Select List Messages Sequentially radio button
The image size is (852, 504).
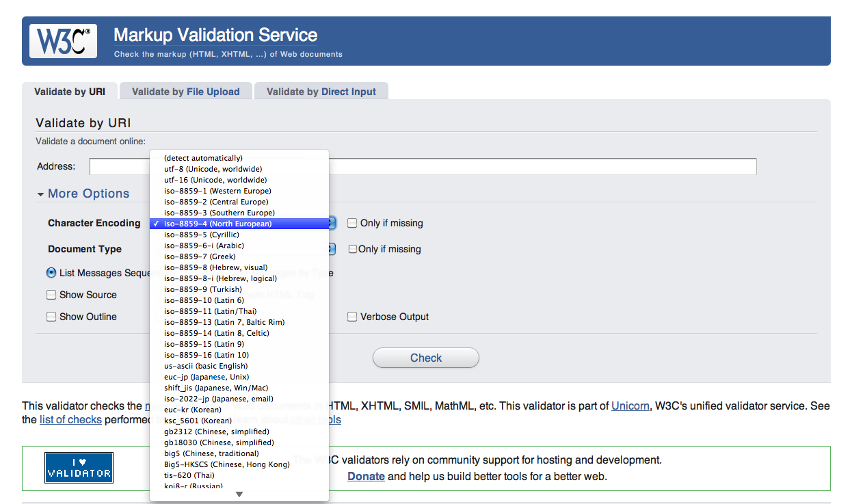(x=51, y=273)
